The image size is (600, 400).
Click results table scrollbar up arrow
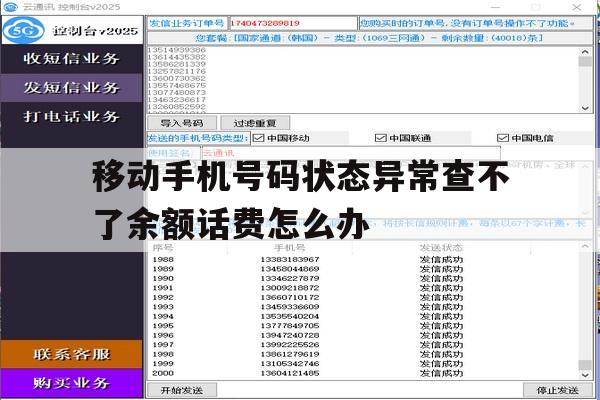[x=585, y=247]
